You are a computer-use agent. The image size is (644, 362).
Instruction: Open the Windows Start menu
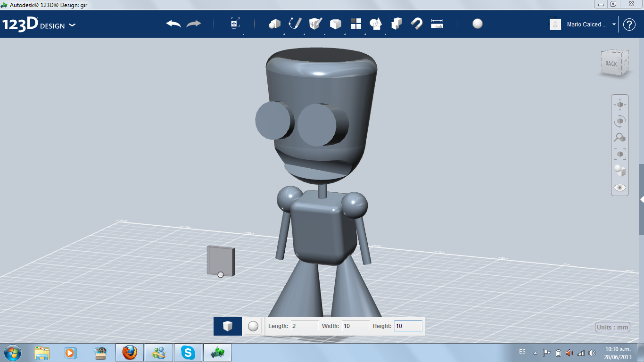tap(12, 353)
